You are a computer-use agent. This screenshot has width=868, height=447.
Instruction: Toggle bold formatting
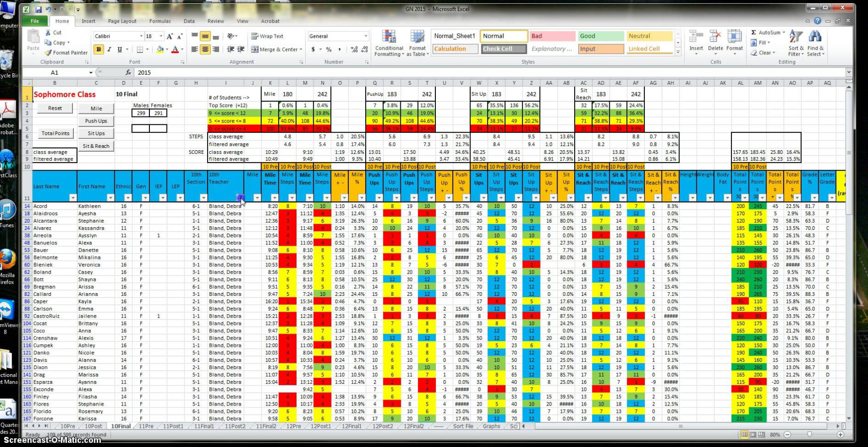pos(98,50)
